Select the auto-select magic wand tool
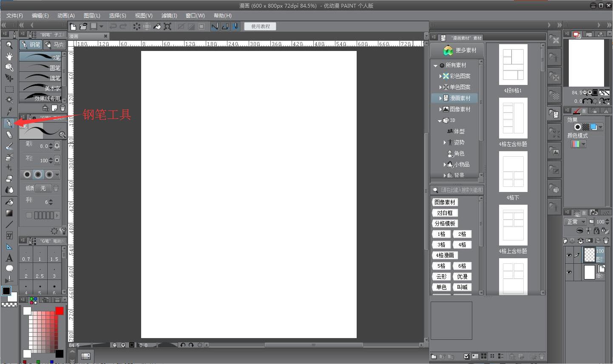This screenshot has height=364, width=613. click(x=9, y=100)
